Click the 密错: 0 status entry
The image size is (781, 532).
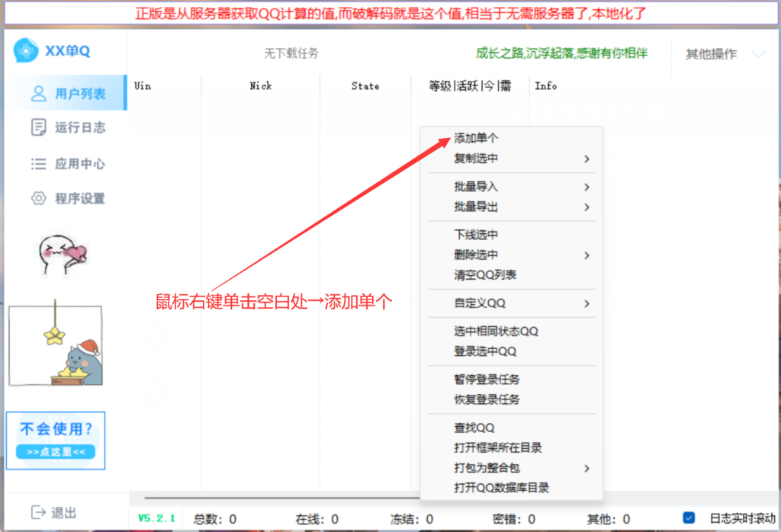pyautogui.click(x=514, y=519)
